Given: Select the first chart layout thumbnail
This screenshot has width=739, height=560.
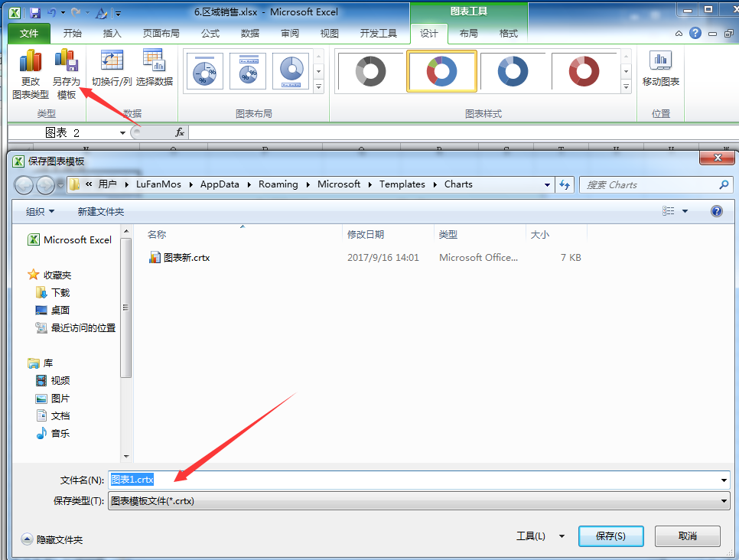Looking at the screenshot, I should [203, 72].
